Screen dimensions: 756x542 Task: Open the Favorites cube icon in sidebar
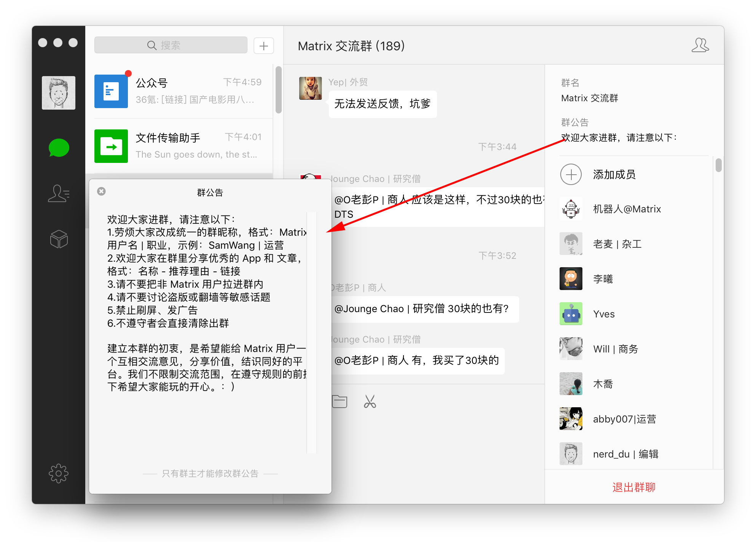coord(59,239)
